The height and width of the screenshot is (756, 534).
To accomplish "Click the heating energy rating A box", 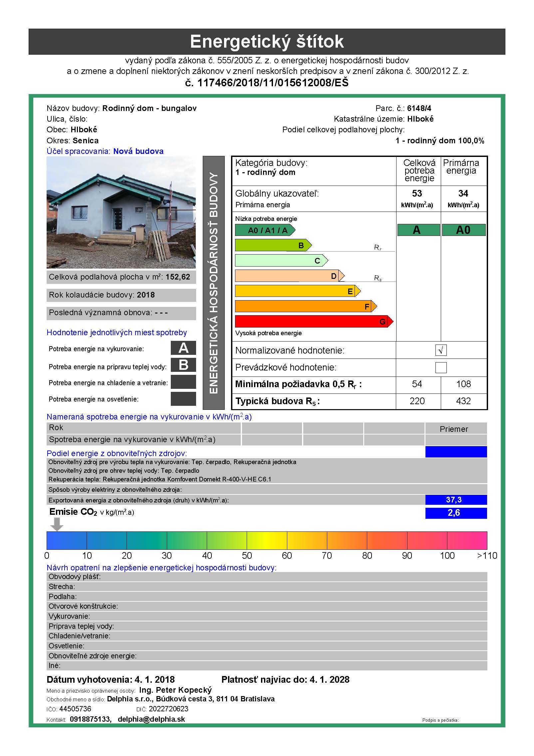I will (x=183, y=348).
